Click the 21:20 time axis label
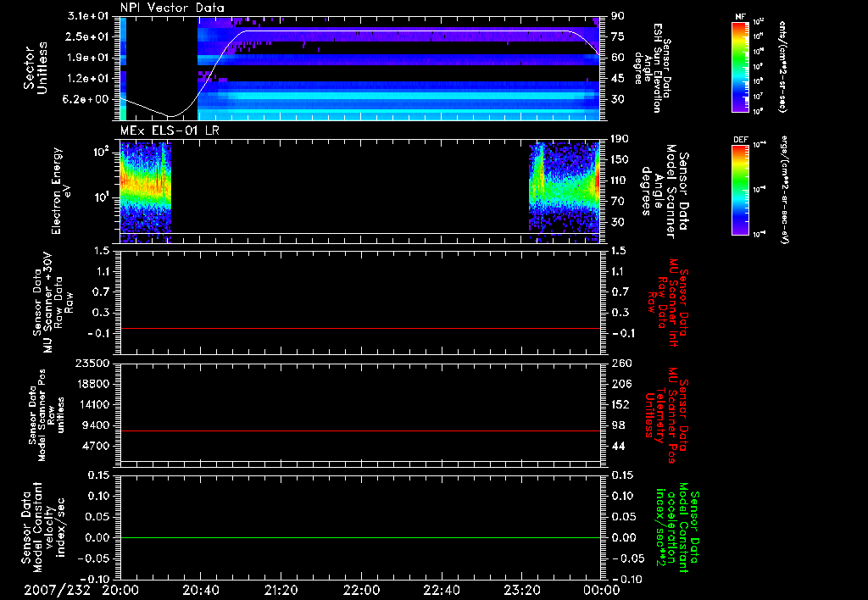The image size is (868, 600). click(281, 590)
